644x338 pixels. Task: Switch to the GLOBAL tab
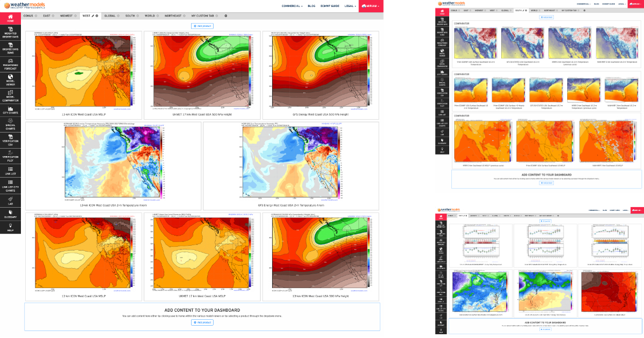click(x=110, y=16)
